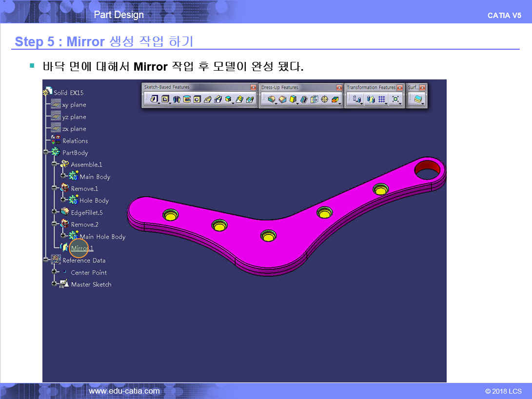The image size is (532, 399).
Task: Activate the Edge Fillet tool
Action: (x=271, y=99)
